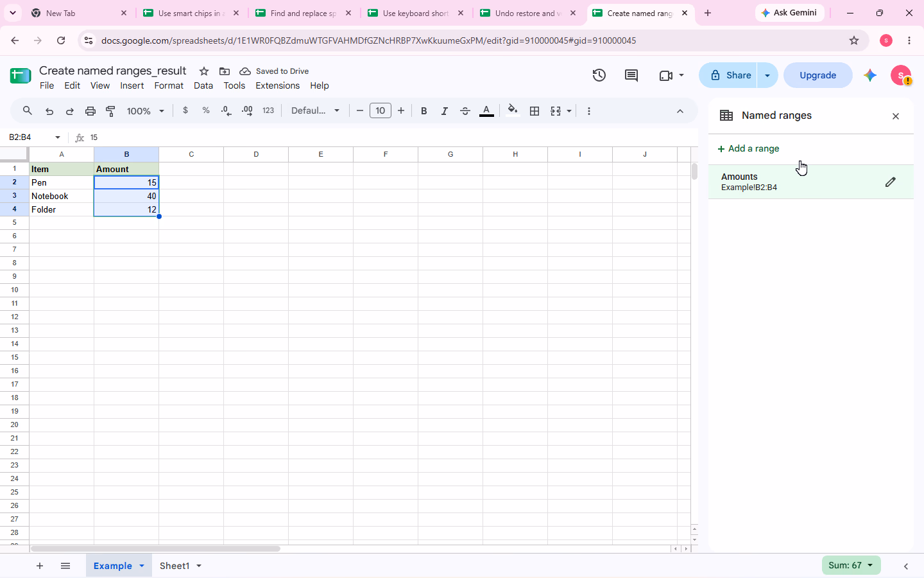Image resolution: width=924 pixels, height=578 pixels.
Task: Undo the last action
Action: 49,111
